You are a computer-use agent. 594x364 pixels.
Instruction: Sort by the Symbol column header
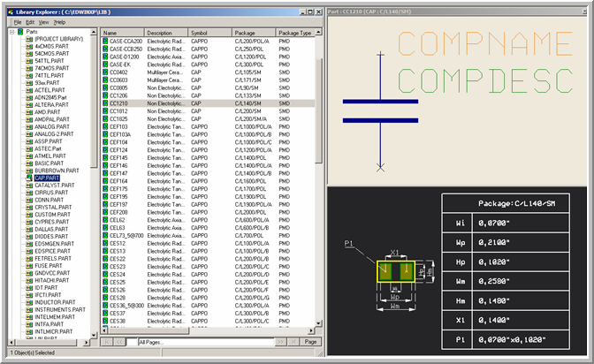(x=210, y=33)
